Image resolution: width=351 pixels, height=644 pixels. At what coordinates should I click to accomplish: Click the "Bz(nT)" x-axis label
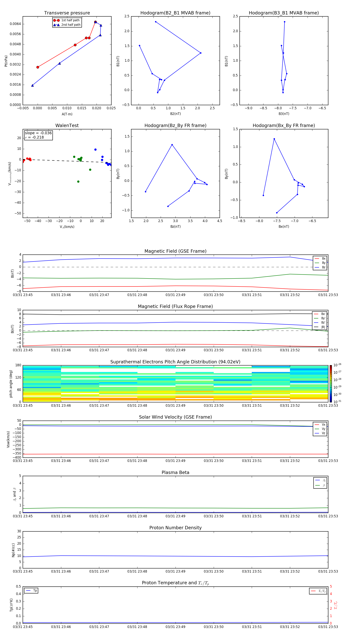coord(175,227)
